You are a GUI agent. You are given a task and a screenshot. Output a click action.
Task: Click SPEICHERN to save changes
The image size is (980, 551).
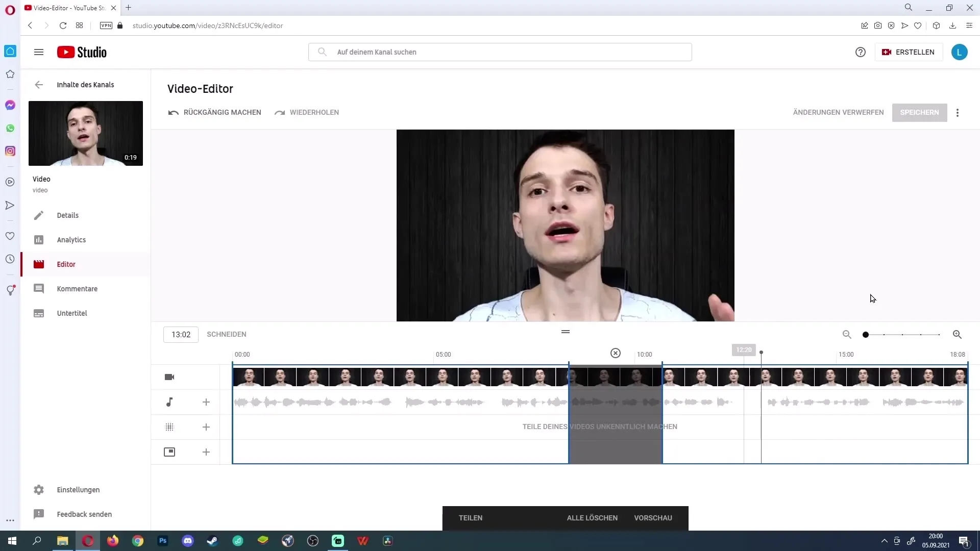[x=919, y=112]
